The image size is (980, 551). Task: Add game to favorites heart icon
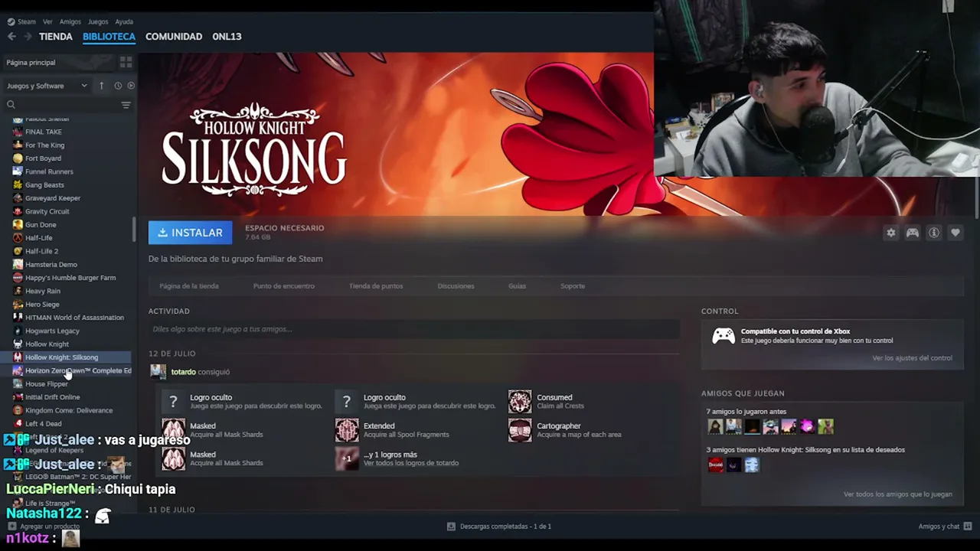tap(955, 233)
